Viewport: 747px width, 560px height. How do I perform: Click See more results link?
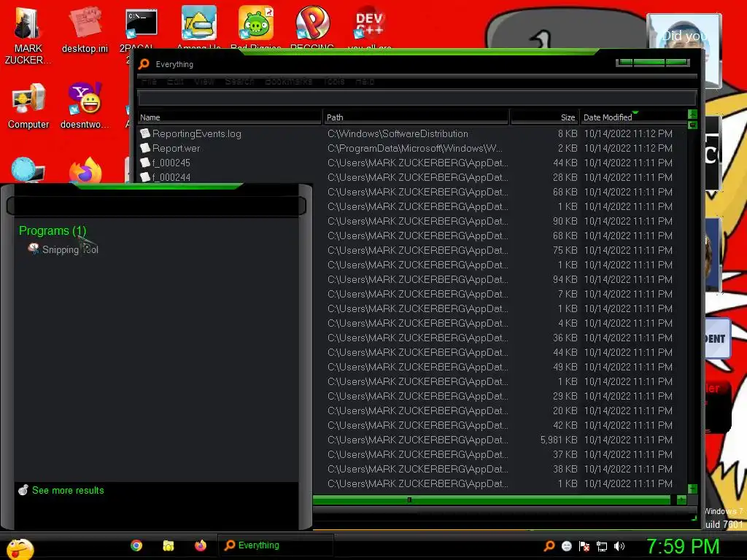(x=68, y=490)
